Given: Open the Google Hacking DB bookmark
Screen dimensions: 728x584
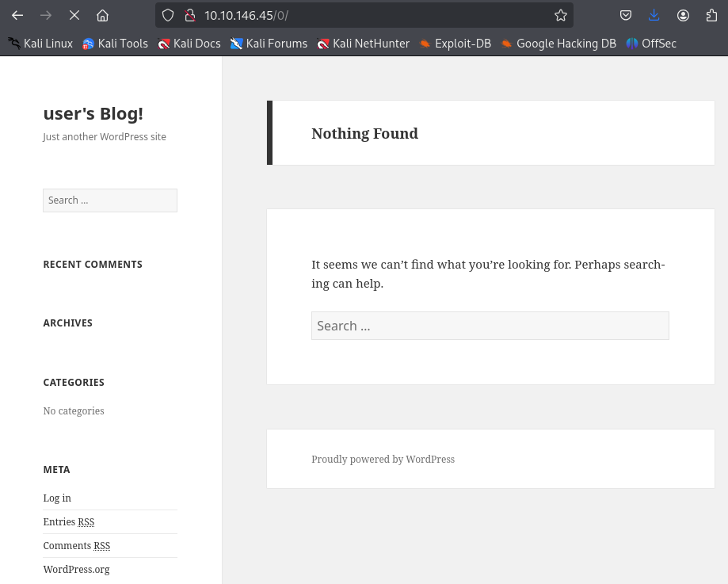Looking at the screenshot, I should (x=558, y=44).
